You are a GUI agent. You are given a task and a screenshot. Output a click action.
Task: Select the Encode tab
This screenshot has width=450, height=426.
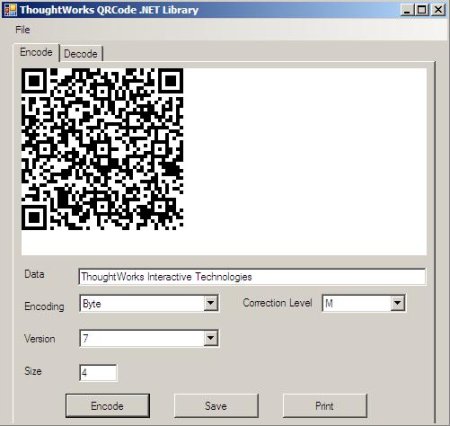(36, 52)
